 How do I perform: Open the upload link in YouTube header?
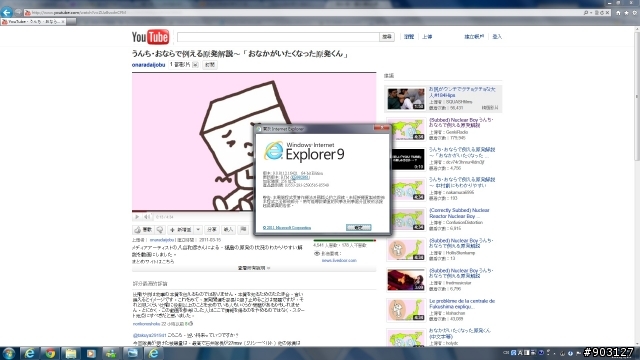(x=427, y=37)
